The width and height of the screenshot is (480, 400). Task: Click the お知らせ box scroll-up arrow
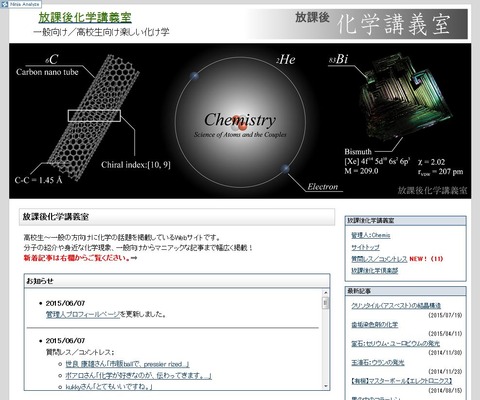326,293
